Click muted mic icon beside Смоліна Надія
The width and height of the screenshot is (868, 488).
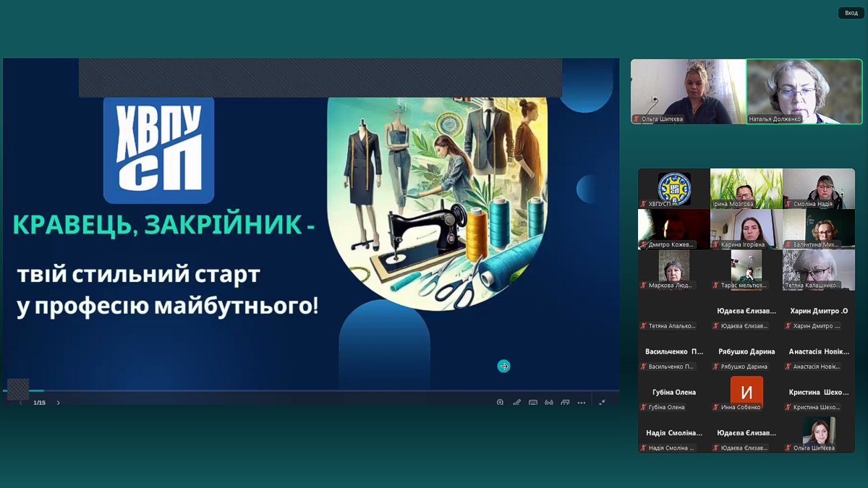click(788, 204)
